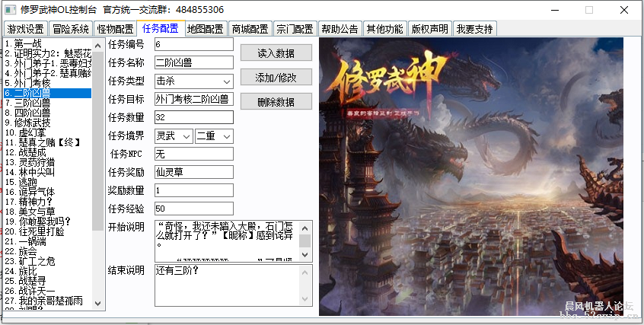This screenshot has height=325, width=644.
Task: Select task 8.四阶凶兽 in the list
Action: click(x=48, y=113)
